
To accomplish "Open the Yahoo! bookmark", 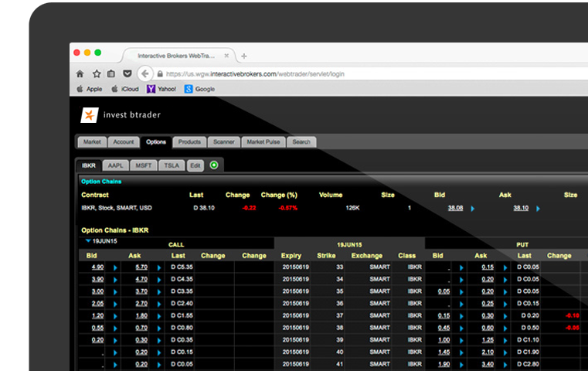I will click(x=161, y=89).
